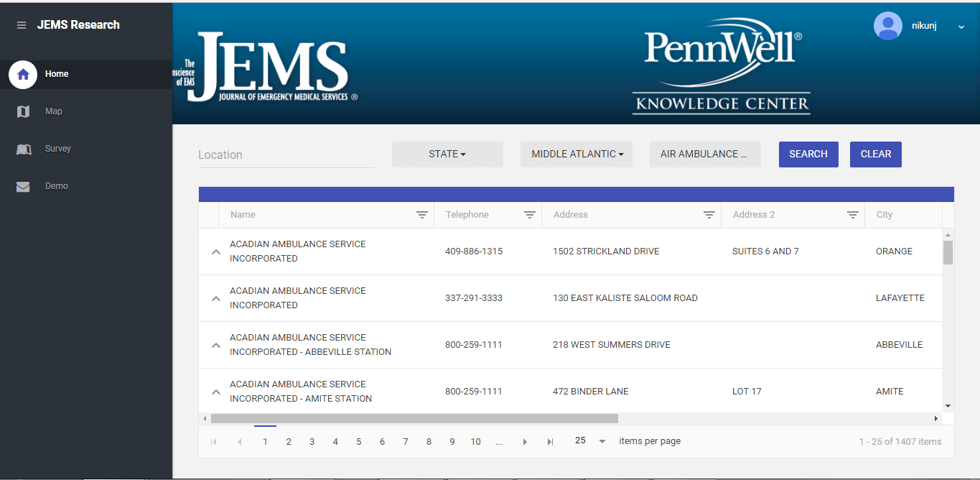Screen dimensions: 980x480
Task: Click the address 130 EAST KALISTE SALOOM ROAD
Action: pyautogui.click(x=625, y=298)
